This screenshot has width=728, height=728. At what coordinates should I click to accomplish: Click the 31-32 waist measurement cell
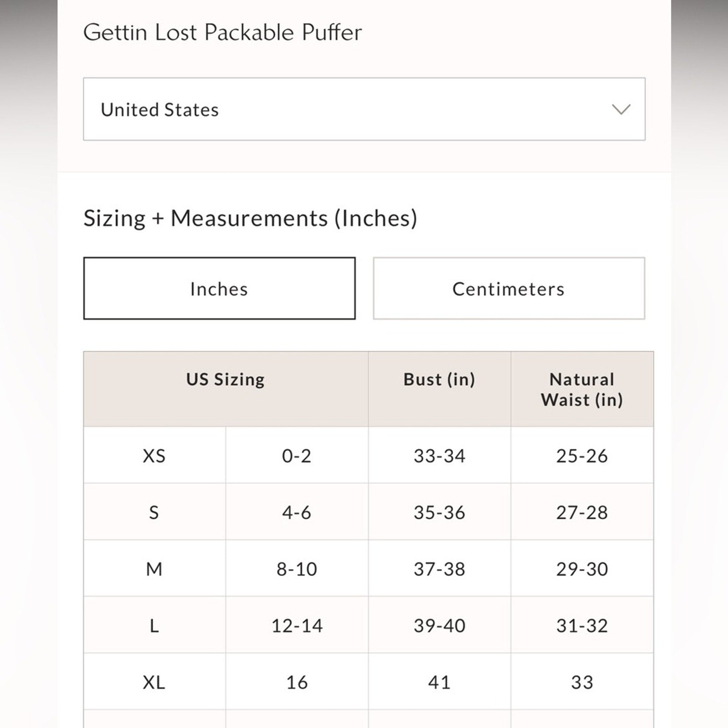click(581, 626)
